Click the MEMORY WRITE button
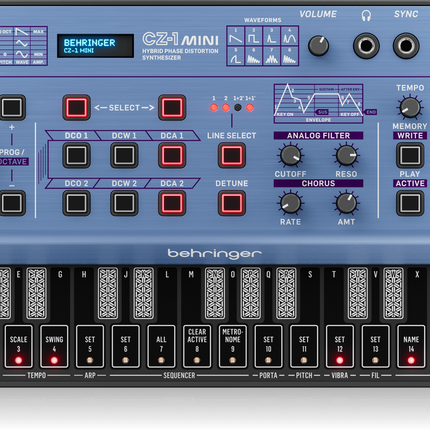The height and width of the screenshot is (430, 430). 410,155
